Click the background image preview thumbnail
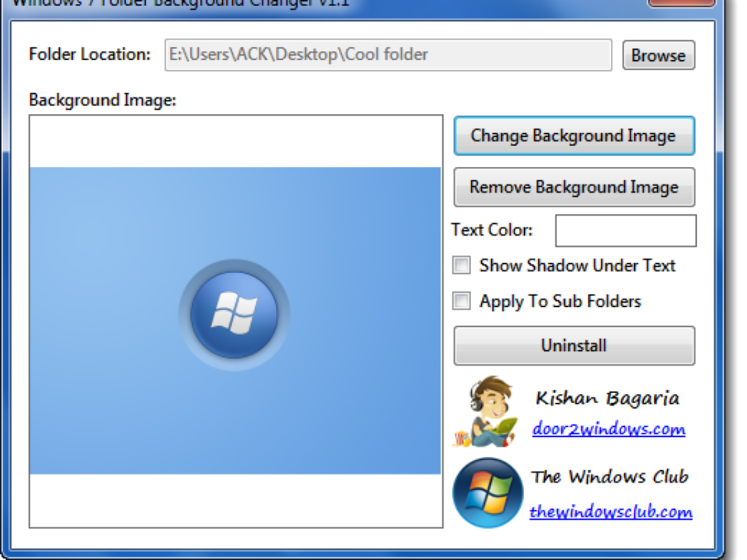This screenshot has width=747, height=560. point(235,320)
